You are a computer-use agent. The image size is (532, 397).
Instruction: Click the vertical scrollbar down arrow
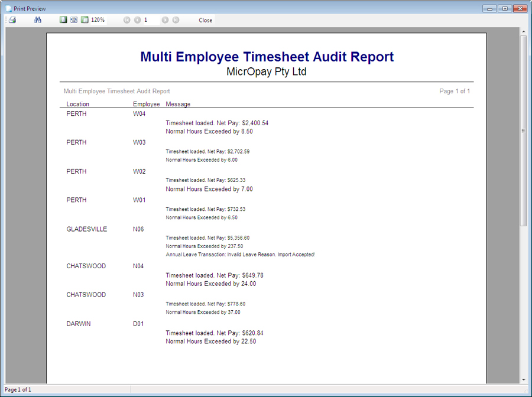click(x=523, y=379)
